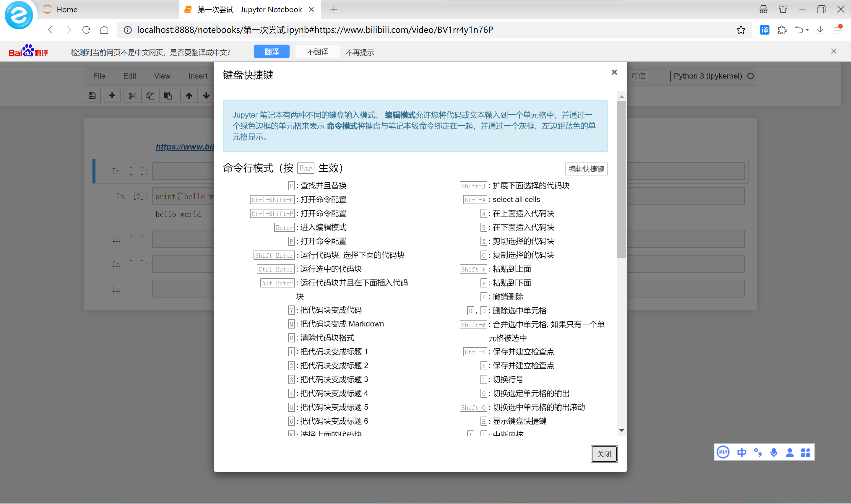Open the Edit menu
Screen dimensions: 851x504
tap(130, 76)
